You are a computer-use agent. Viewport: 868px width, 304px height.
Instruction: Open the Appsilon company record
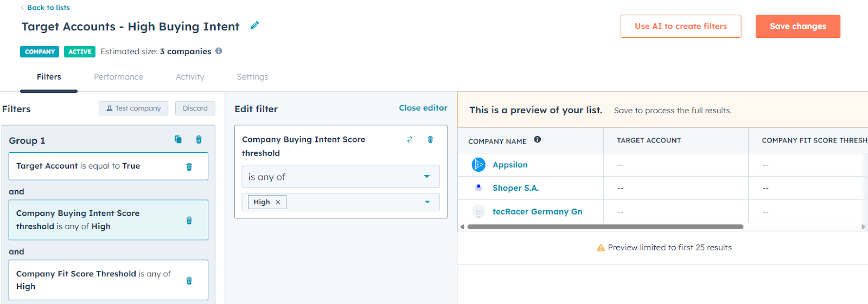(510, 165)
